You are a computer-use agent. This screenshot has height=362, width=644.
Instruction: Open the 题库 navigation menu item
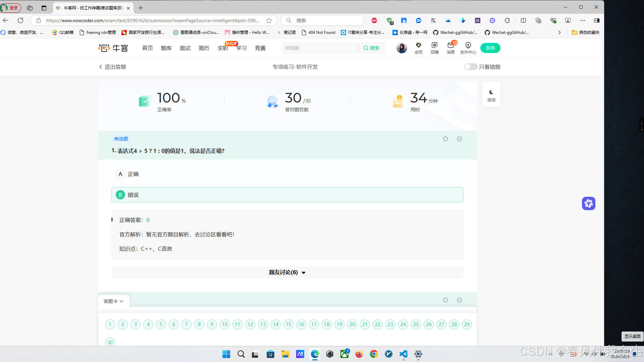point(166,48)
